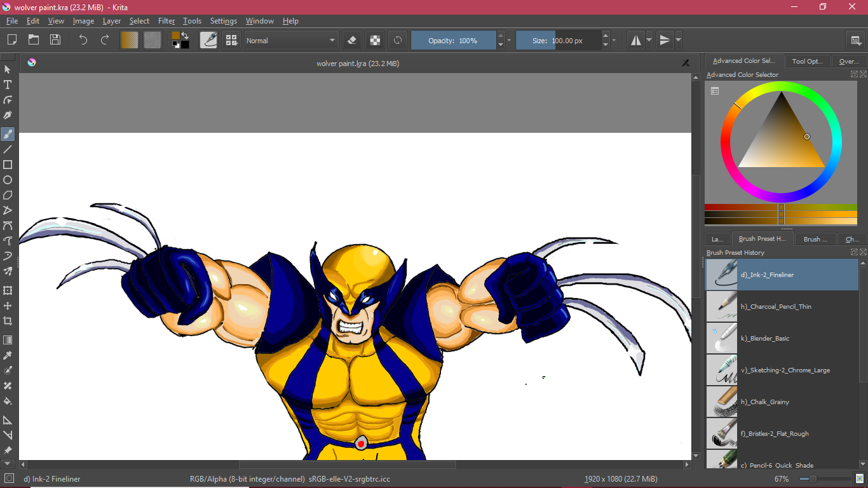Screen dimensions: 868x488
Task: Select the Polygon tool
Action: click(x=8, y=195)
